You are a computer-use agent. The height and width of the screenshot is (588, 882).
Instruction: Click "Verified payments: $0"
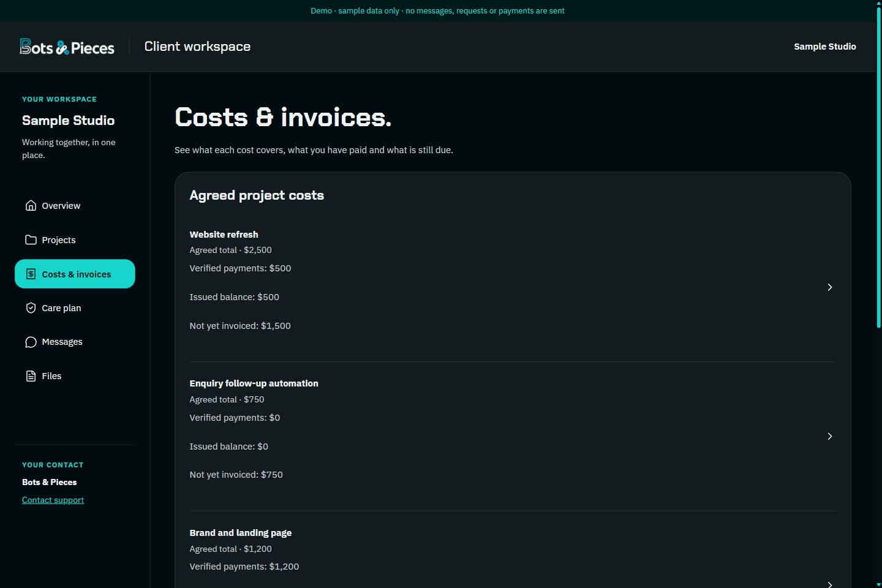tap(235, 418)
